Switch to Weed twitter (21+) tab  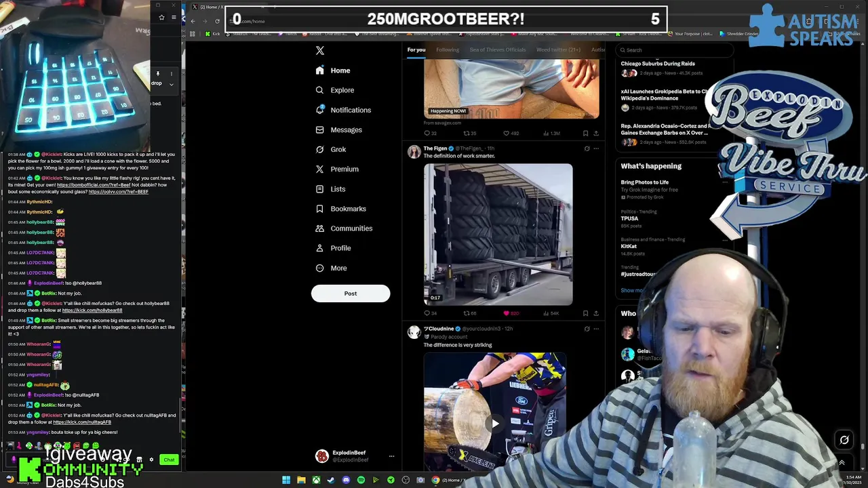tap(558, 49)
